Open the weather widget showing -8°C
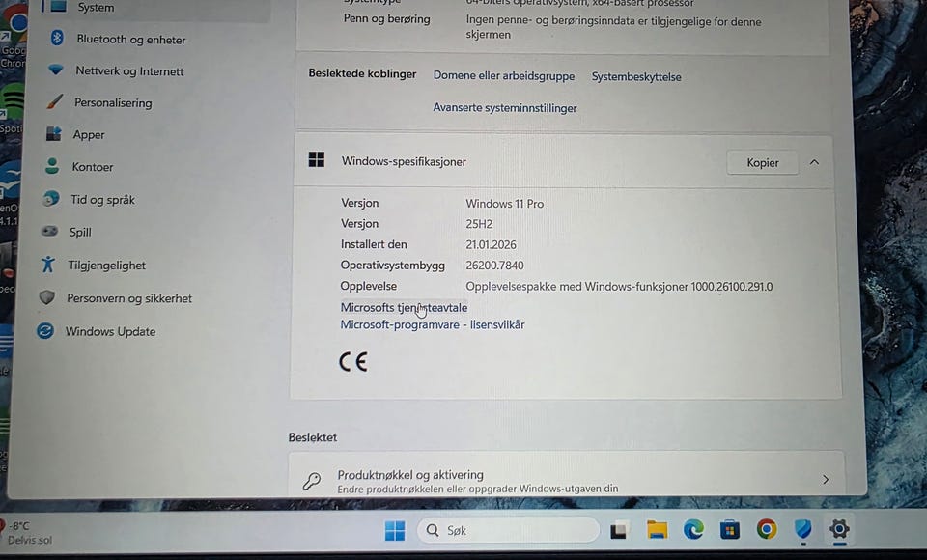 [x=27, y=533]
